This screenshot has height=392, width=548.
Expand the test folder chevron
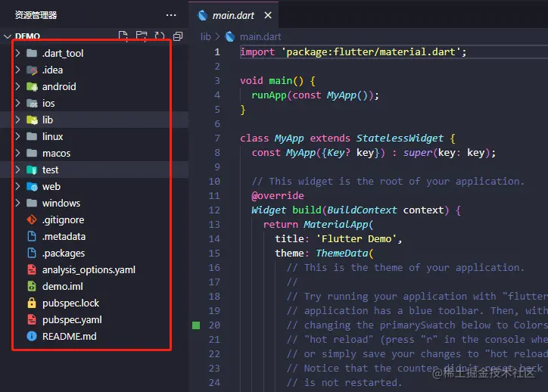click(x=18, y=170)
